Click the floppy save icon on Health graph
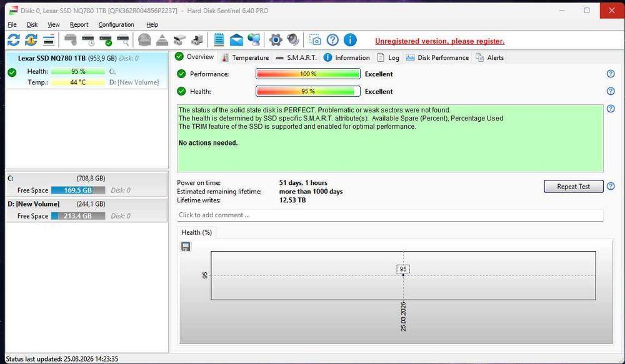The width and height of the screenshot is (625, 364). (186, 247)
